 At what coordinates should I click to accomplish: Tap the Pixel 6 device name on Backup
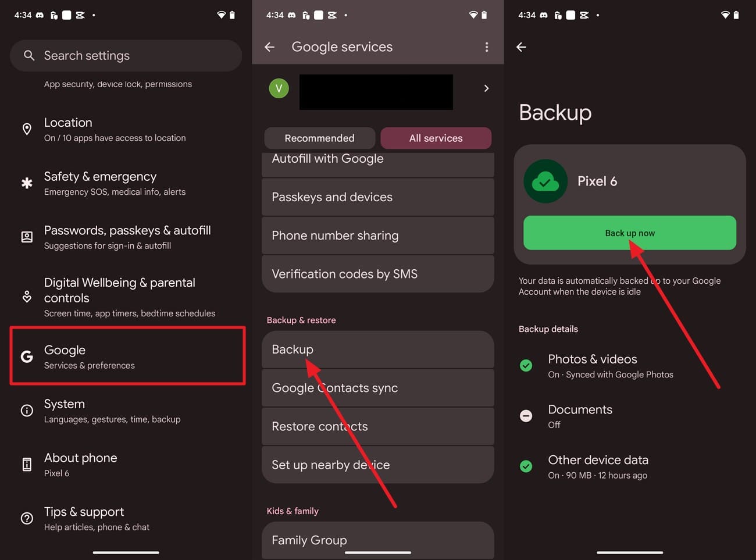click(597, 181)
